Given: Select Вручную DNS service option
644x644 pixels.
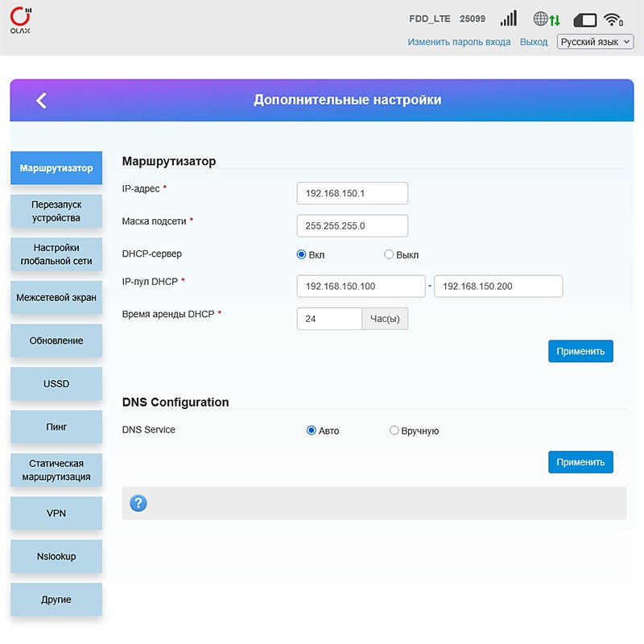Looking at the screenshot, I should click(x=394, y=431).
